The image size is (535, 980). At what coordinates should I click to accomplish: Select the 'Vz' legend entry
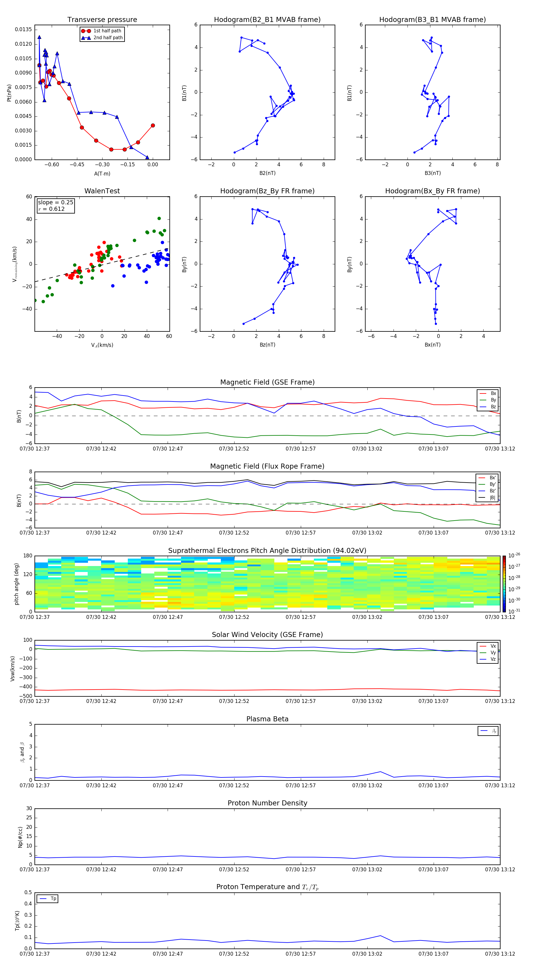(488, 659)
